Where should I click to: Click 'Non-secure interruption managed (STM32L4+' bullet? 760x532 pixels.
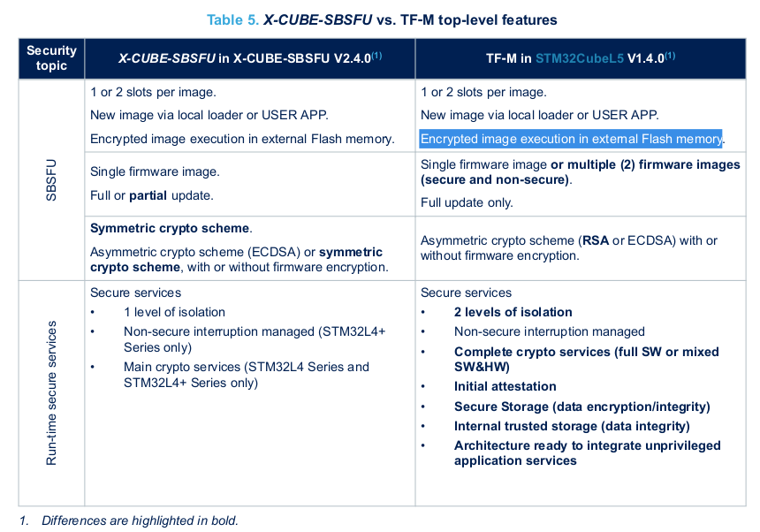[x=255, y=339]
